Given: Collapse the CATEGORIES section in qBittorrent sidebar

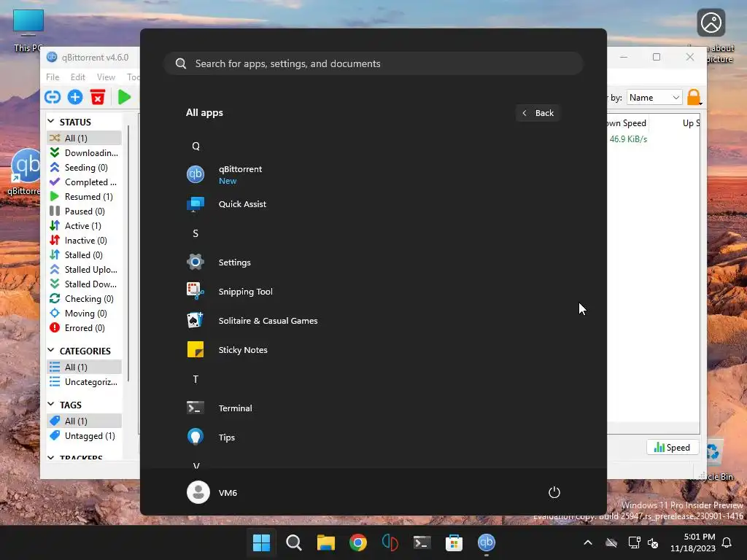Looking at the screenshot, I should (51, 351).
